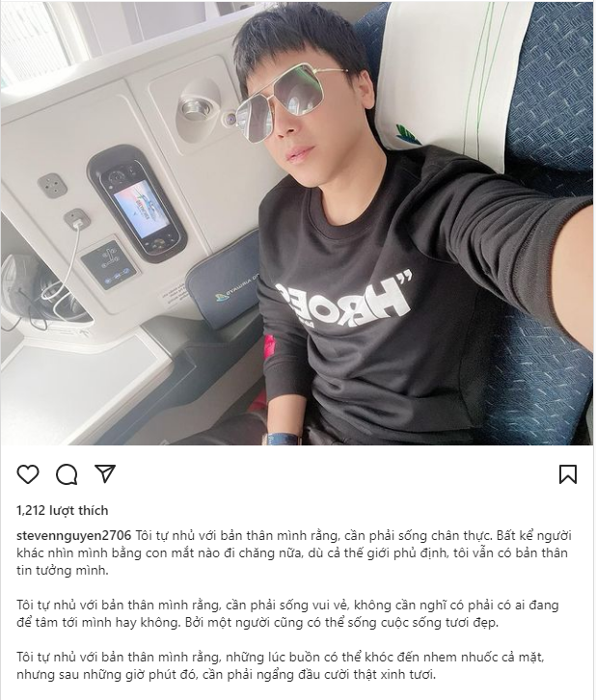Save the post with the bookmark icon
Screen dimensions: 596x700
pyautogui.click(x=568, y=474)
